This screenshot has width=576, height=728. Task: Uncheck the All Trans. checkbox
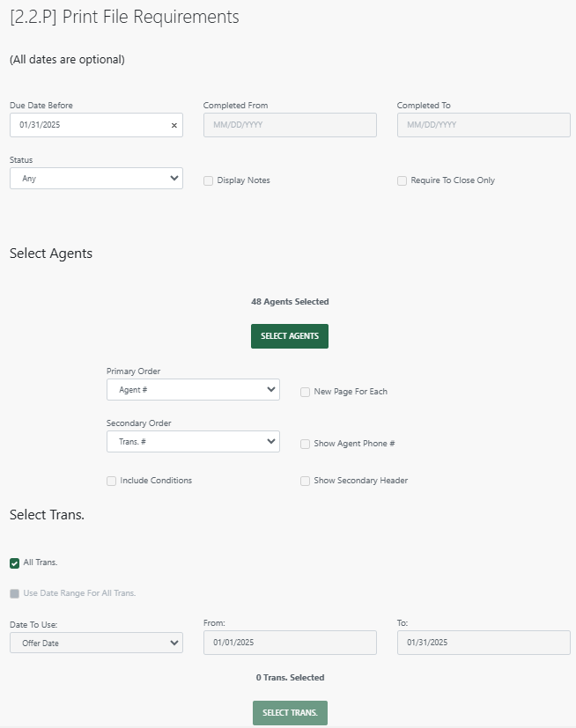(x=13, y=562)
